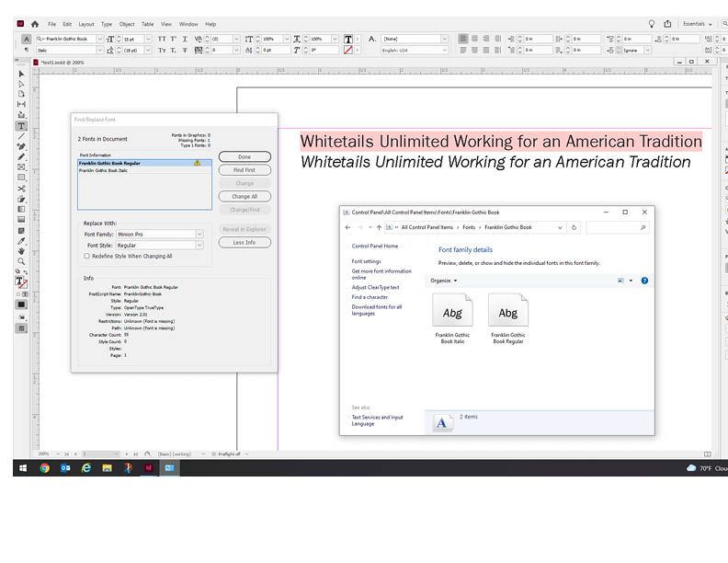728x563 pixels.
Task: Click the Find First button
Action: (x=245, y=170)
